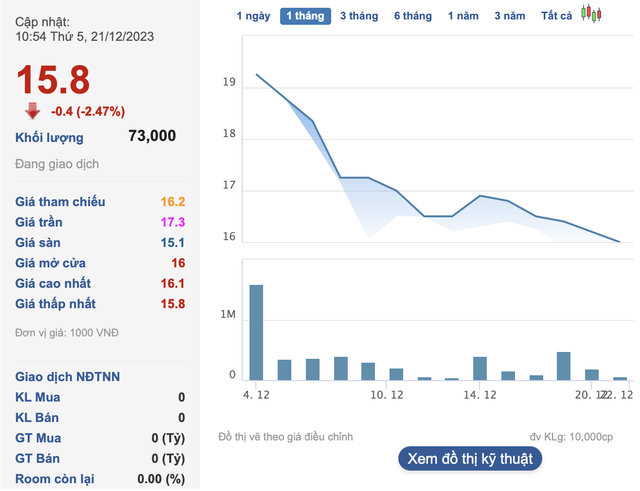This screenshot has height=491, width=640.
Task: Click the red down arrow price indicator
Action: [33, 111]
